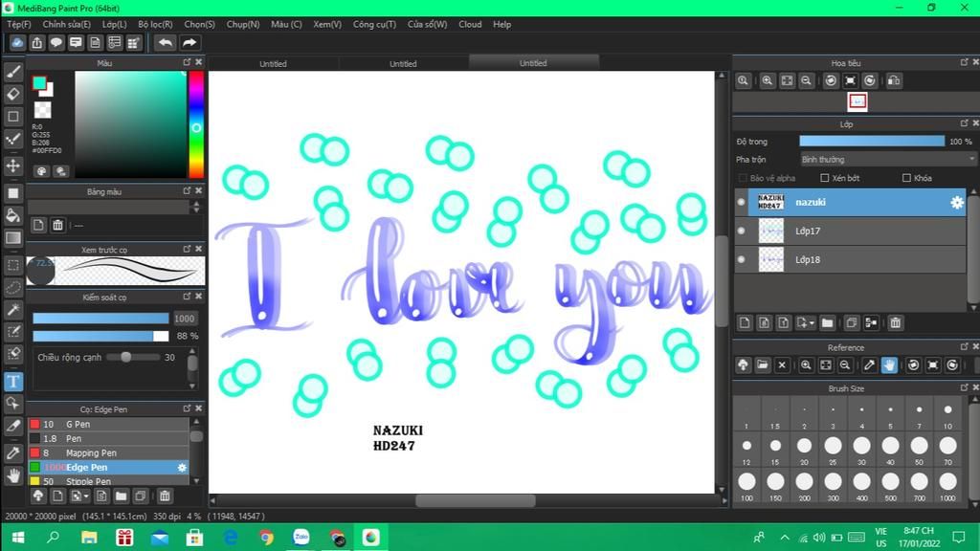The width and height of the screenshot is (980, 551).
Task: Click the cyan foreground color swatch
Action: pos(38,82)
